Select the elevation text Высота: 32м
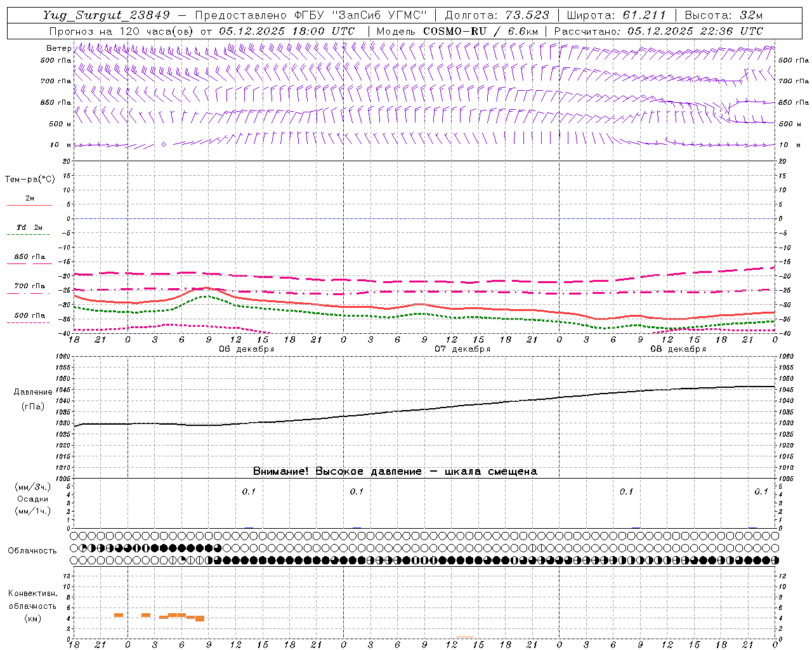The height and width of the screenshot is (650, 812). coord(723,15)
